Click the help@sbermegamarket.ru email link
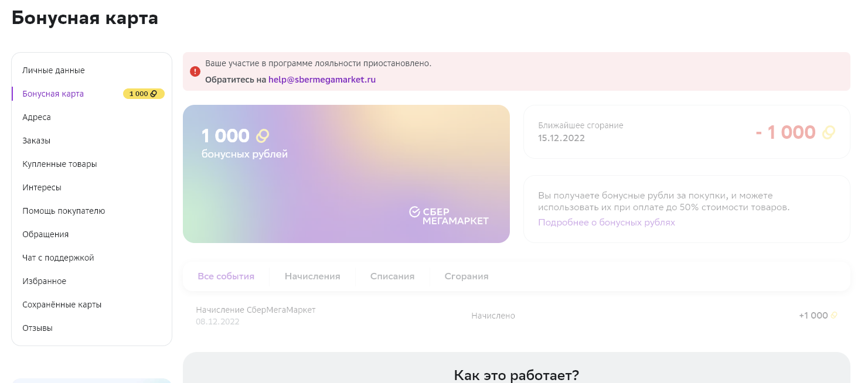The image size is (868, 383). [x=322, y=80]
